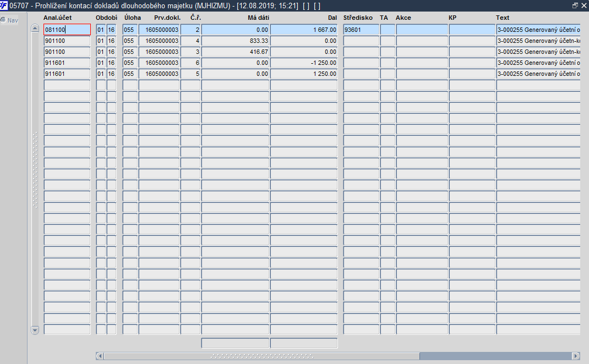Image resolution: width=589 pixels, height=364 pixels.
Task: Click the TA field in first row
Action: coord(388,30)
